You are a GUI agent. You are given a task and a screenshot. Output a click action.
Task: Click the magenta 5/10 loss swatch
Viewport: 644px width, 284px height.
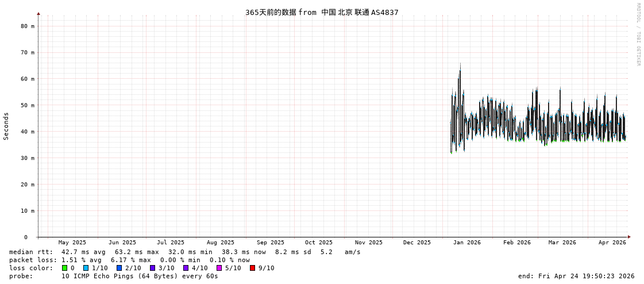(x=219, y=268)
